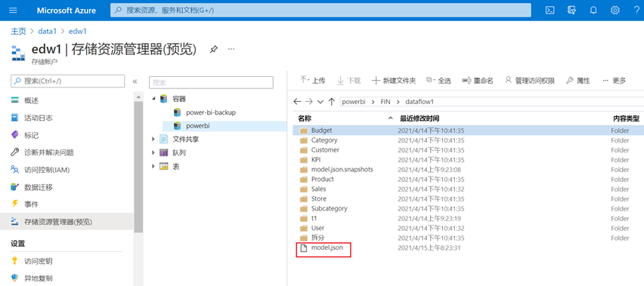
Task: Select the 拆分 folder
Action: tap(317, 238)
